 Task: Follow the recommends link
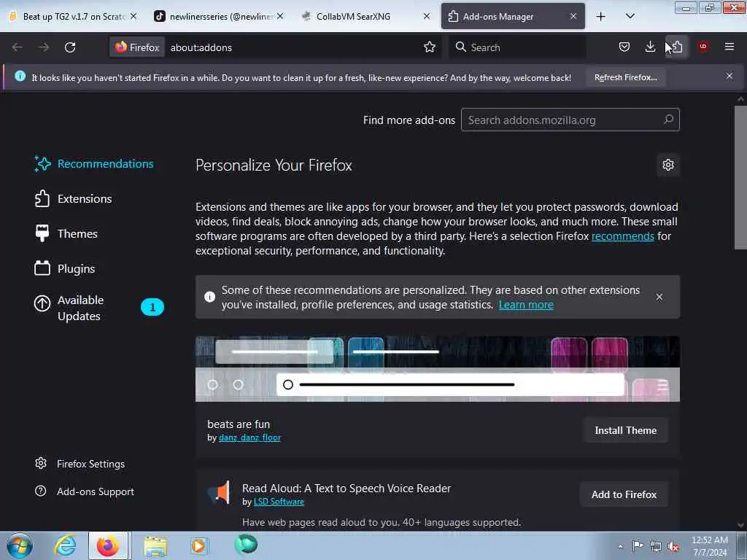[x=623, y=236]
